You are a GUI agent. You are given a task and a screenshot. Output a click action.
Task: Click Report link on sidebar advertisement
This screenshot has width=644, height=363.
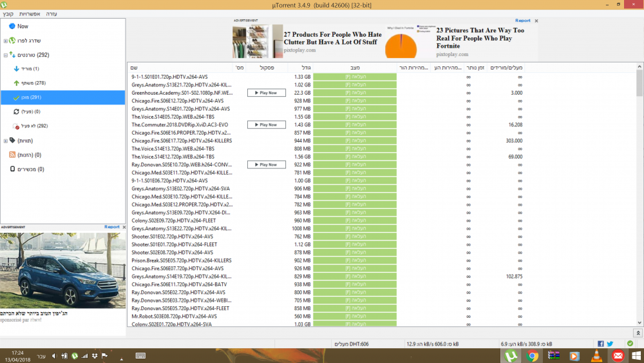(111, 227)
